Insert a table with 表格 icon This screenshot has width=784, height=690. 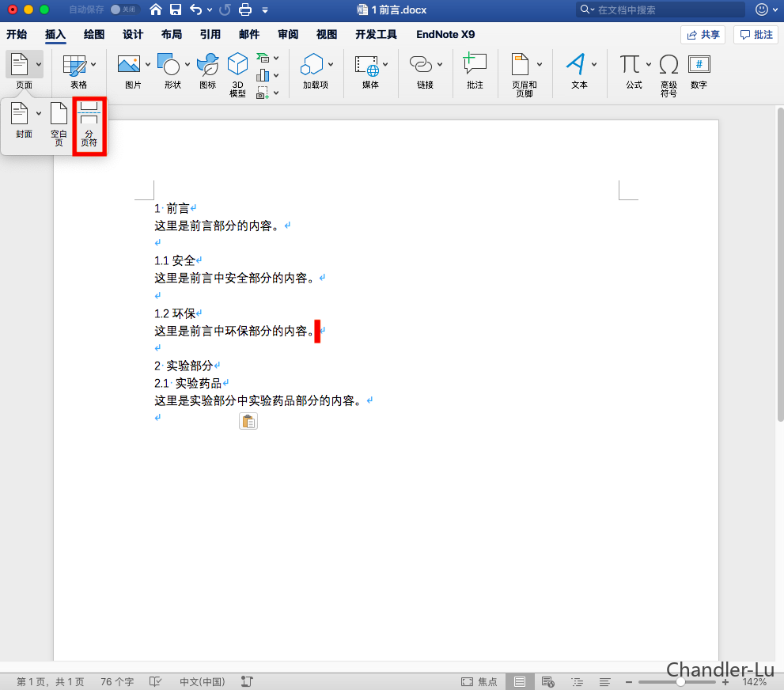click(74, 65)
